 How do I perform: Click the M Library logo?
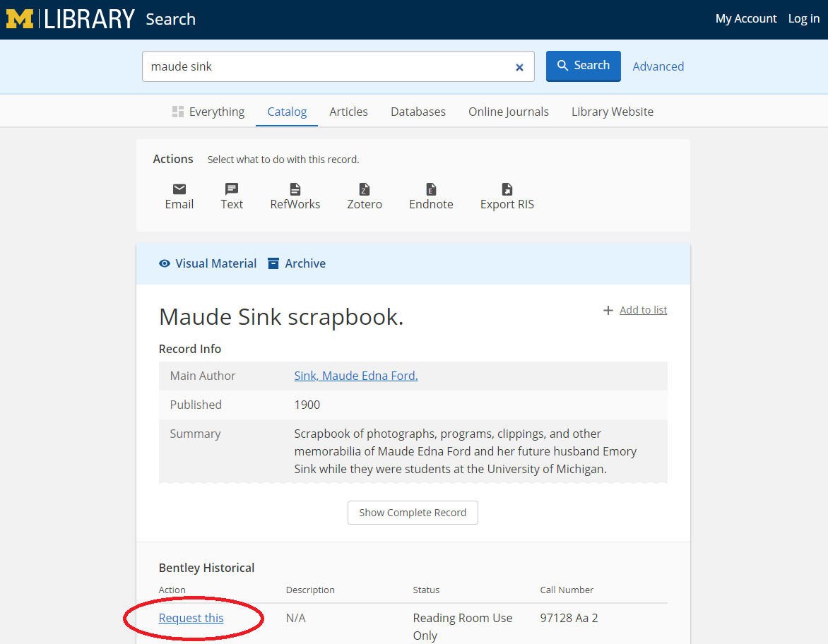tap(70, 19)
